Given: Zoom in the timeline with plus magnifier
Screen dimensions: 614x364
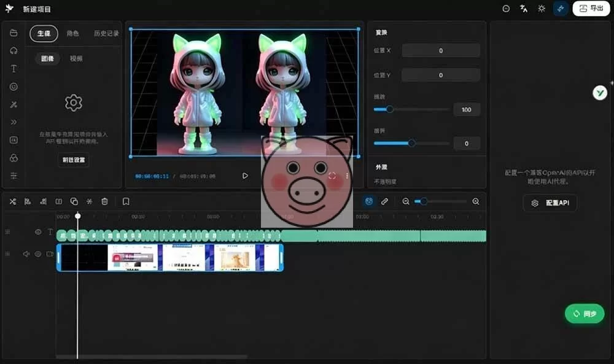Looking at the screenshot, I should click(476, 201).
